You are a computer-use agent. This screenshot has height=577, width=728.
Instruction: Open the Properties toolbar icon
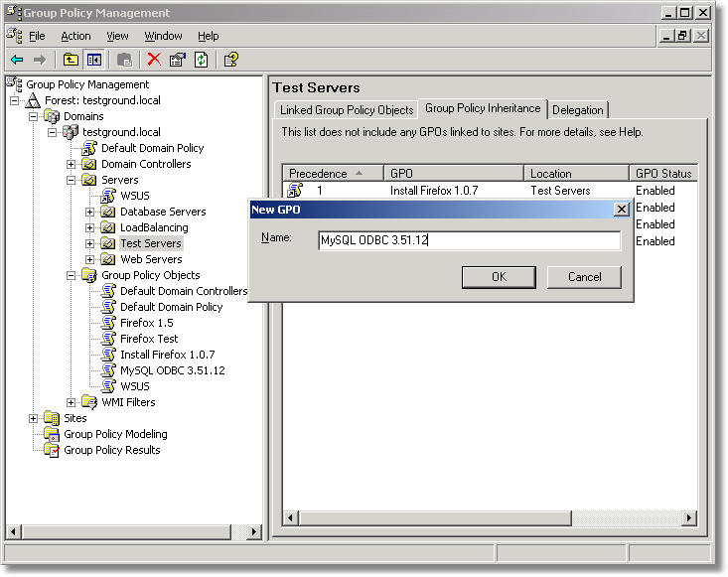pyautogui.click(x=178, y=60)
